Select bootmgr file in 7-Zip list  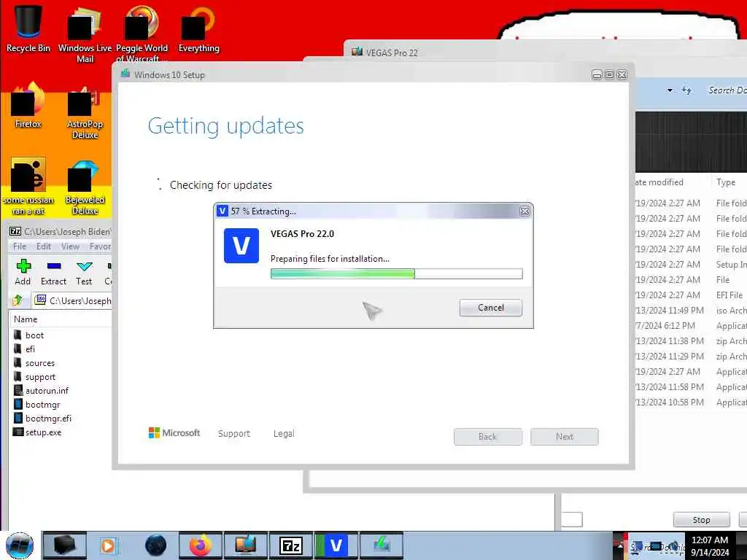(42, 405)
